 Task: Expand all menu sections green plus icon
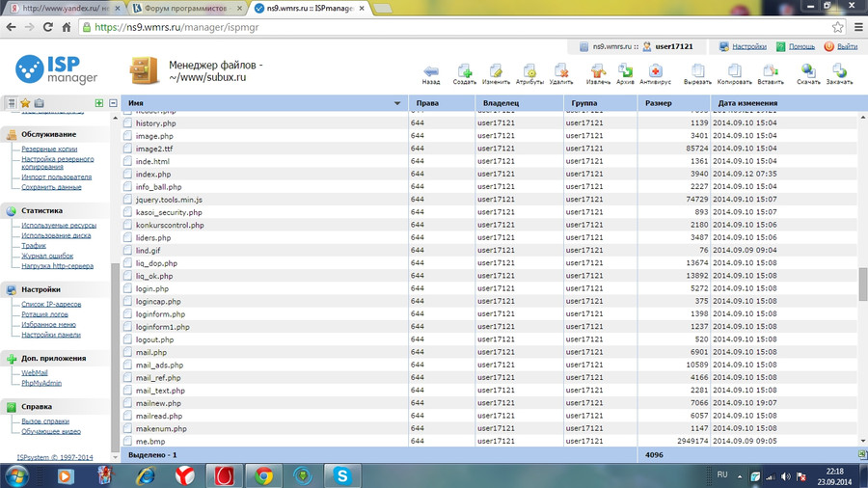99,103
